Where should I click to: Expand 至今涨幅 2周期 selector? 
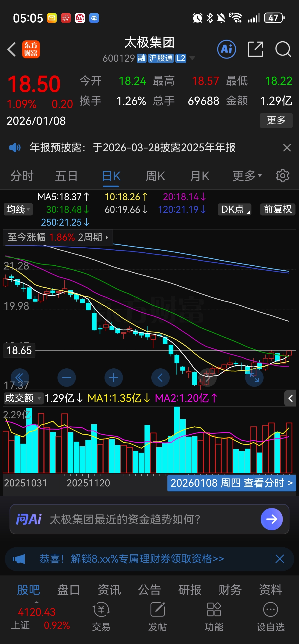[58, 237]
